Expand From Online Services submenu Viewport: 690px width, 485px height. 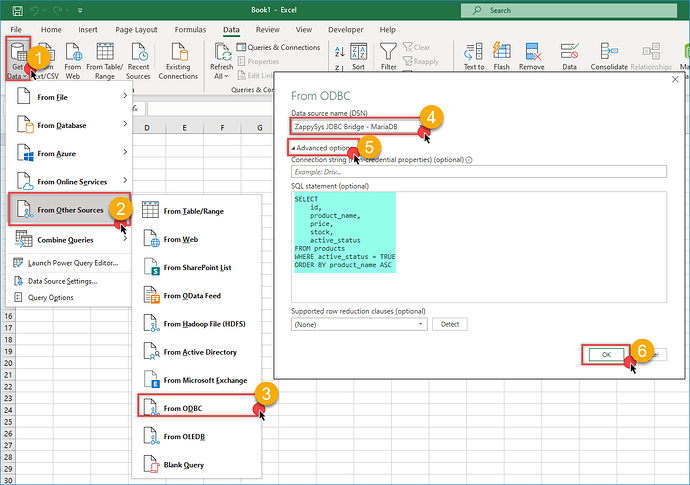click(x=70, y=181)
